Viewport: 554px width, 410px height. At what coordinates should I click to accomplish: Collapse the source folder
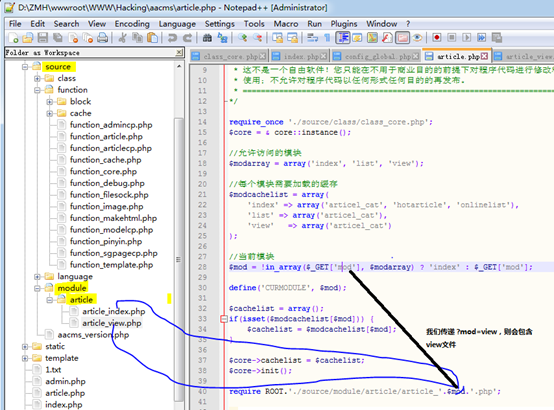[25, 66]
